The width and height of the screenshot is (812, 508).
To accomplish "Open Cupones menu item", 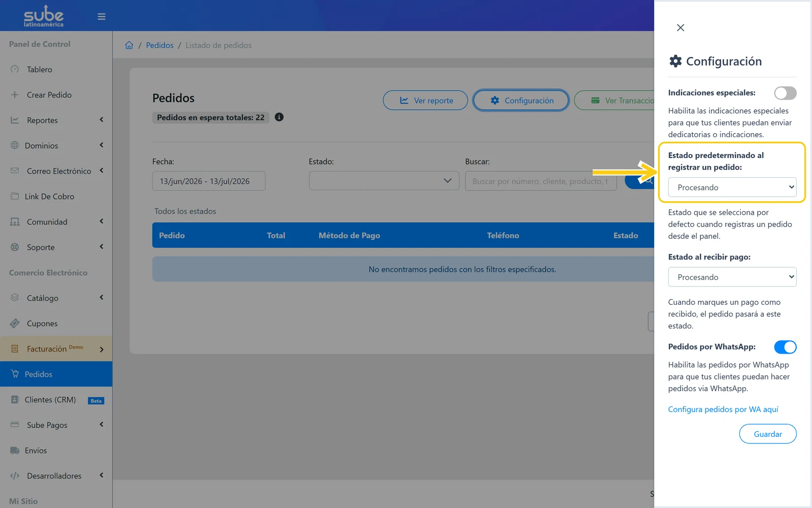I will click(x=56, y=323).
